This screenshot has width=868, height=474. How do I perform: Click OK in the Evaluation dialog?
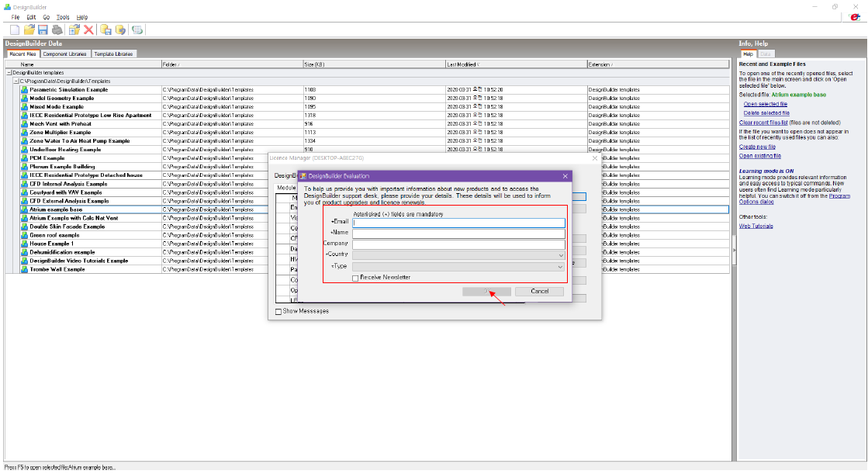(x=486, y=291)
